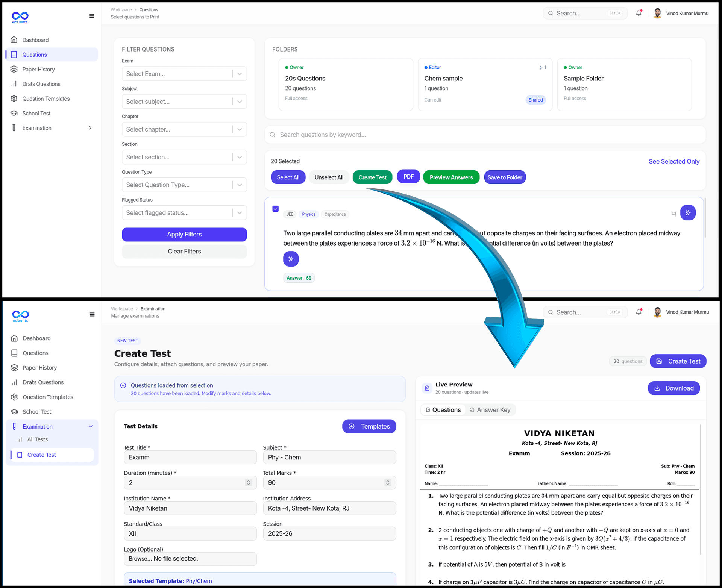
Task: Click Paper History layers icon in top sidebar
Action: point(14,69)
